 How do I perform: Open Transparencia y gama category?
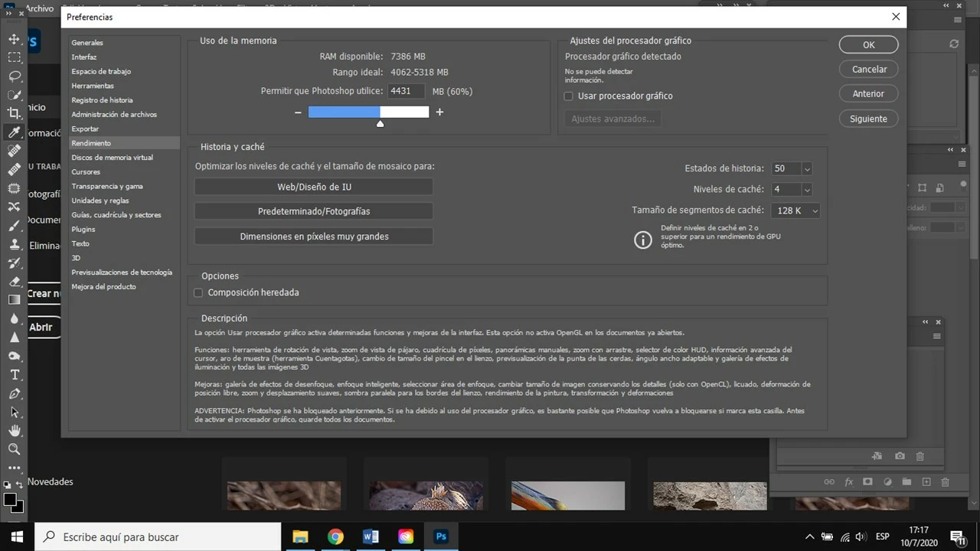(x=107, y=187)
